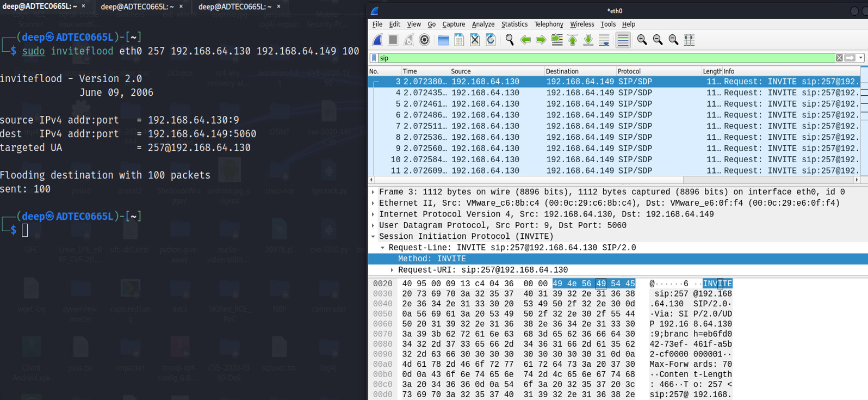Expand Internet Protocol Version 4 section
This screenshot has width=868, height=400.
(x=373, y=214)
